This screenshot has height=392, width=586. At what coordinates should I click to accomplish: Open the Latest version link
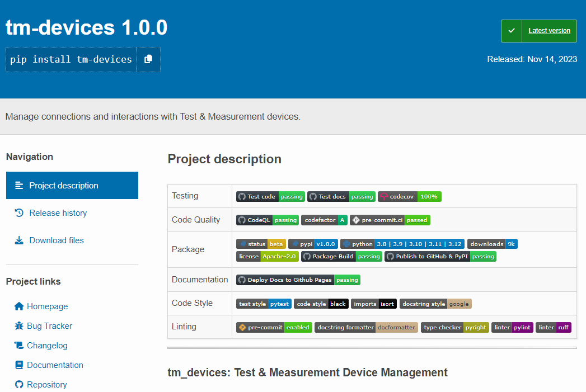point(549,31)
